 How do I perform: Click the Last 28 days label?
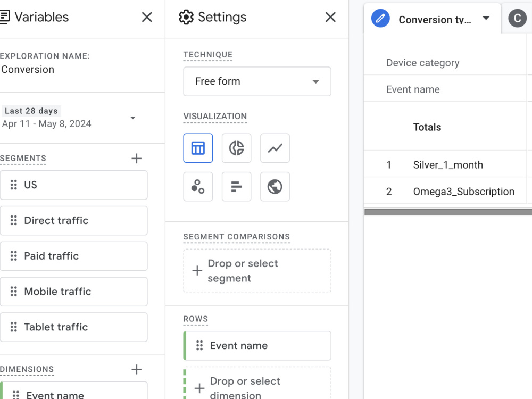click(x=31, y=111)
